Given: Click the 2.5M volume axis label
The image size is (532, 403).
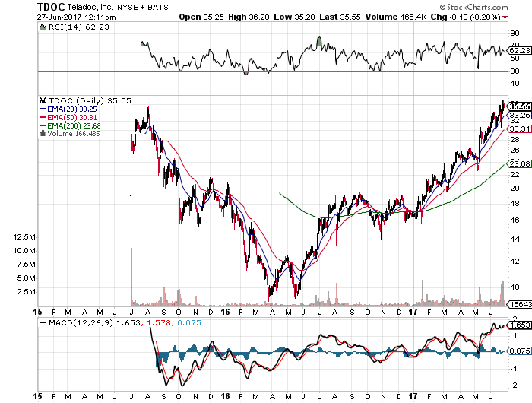Looking at the screenshot, I should [26, 292].
